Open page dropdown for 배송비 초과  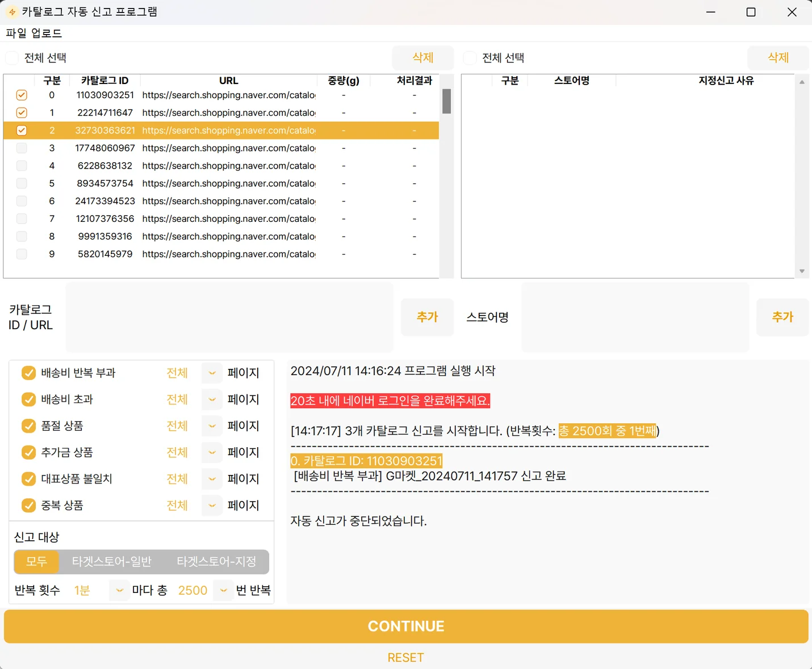pyautogui.click(x=212, y=399)
